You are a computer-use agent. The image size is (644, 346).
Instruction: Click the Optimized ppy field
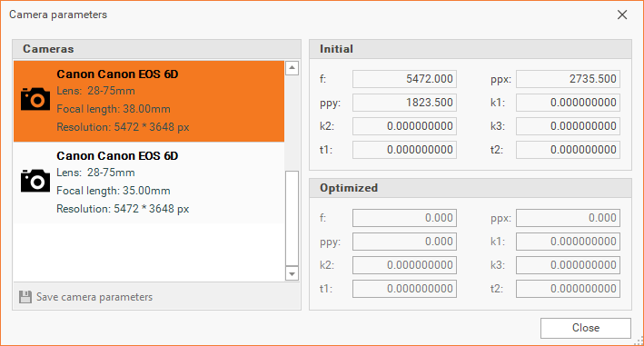[404, 242]
